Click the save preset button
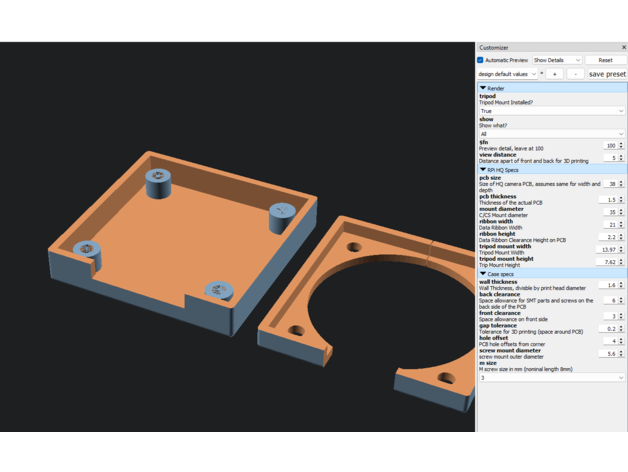Image resolution: width=628 pixels, height=472 pixels. [606, 74]
